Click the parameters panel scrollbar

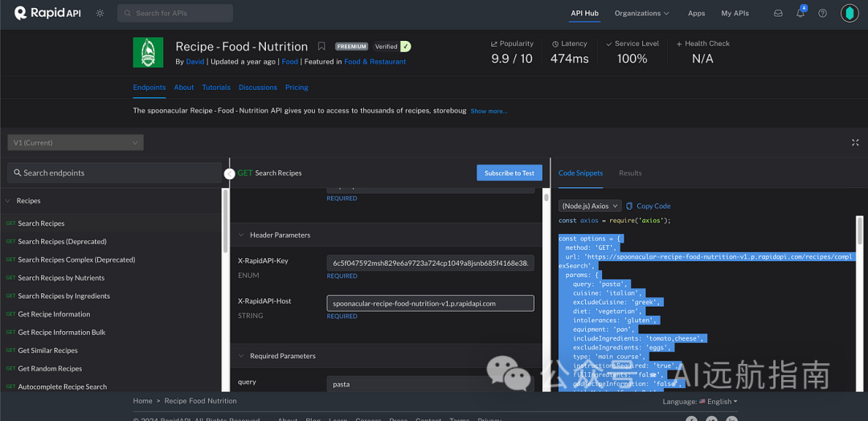click(x=547, y=198)
